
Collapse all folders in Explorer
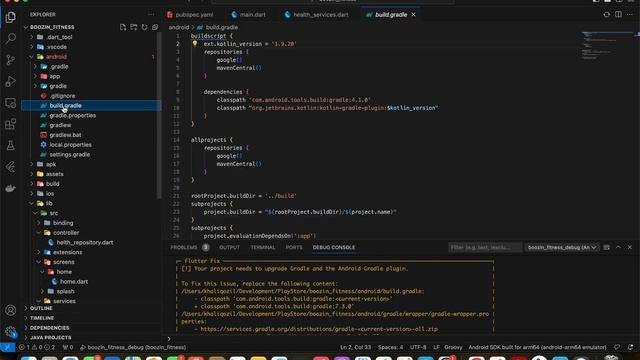[155, 27]
